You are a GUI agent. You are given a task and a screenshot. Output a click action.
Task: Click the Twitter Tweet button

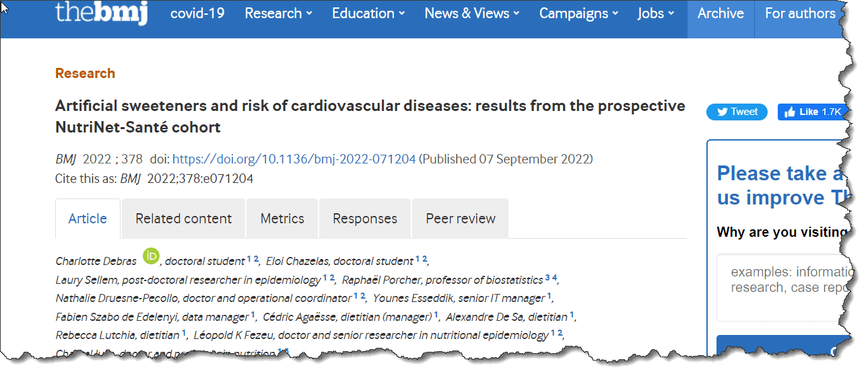click(737, 112)
